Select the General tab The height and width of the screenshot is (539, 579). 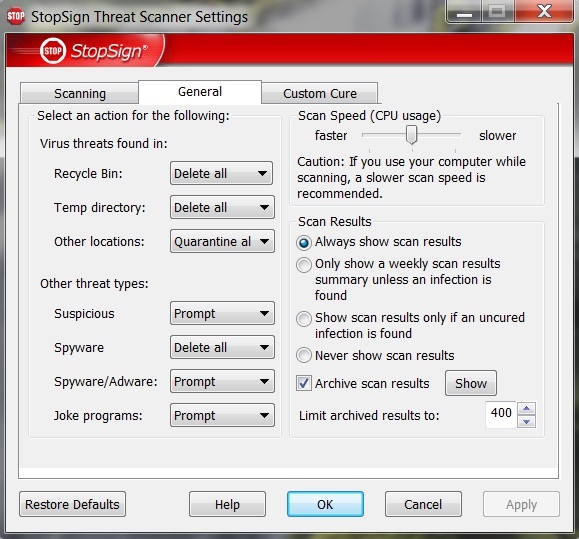(x=200, y=92)
